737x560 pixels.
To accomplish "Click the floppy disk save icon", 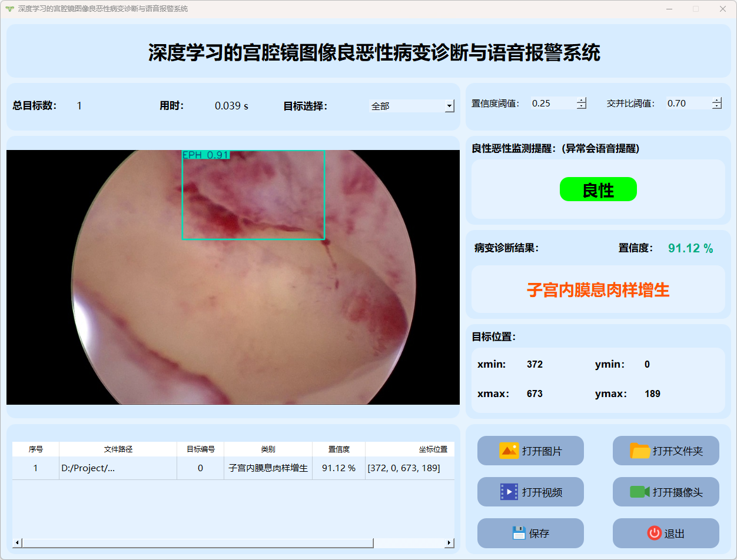I will pyautogui.click(x=519, y=533).
